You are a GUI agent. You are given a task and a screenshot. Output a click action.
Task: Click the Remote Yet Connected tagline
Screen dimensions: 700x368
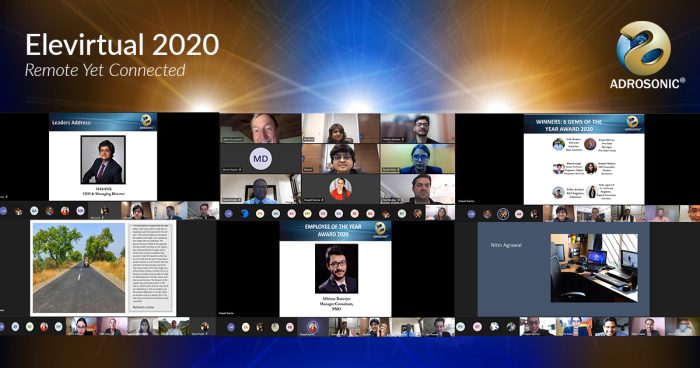pyautogui.click(x=105, y=70)
